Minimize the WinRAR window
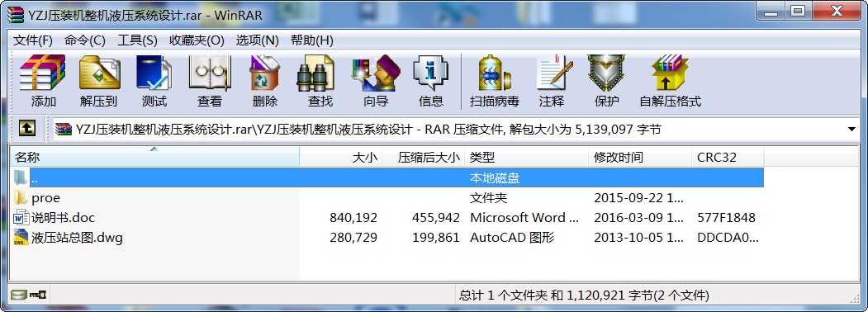The width and height of the screenshot is (868, 312). 771,11
